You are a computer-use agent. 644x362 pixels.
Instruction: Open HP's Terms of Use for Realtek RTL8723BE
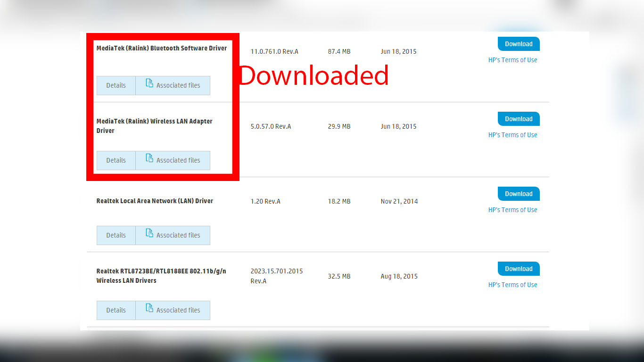point(512,285)
